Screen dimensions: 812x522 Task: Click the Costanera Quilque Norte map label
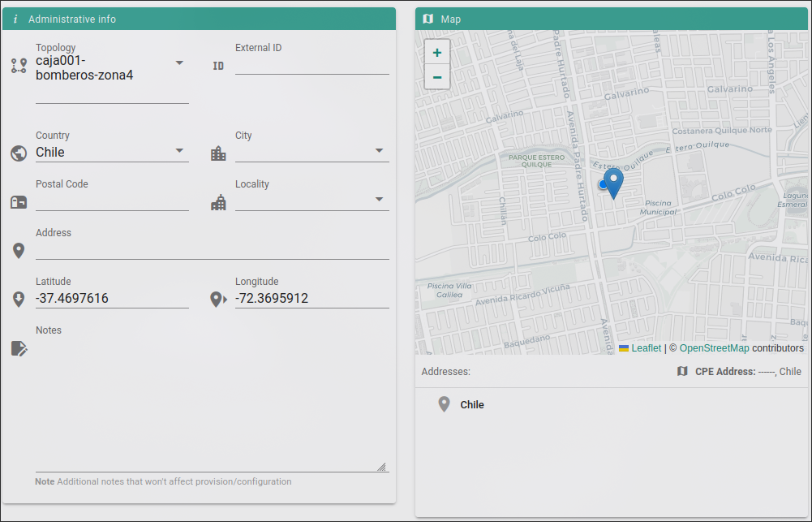(x=722, y=130)
